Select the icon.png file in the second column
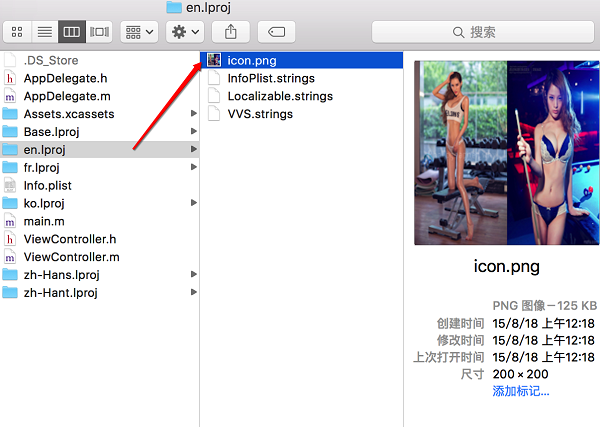Viewport: 600px width, 427px height. tap(250, 60)
